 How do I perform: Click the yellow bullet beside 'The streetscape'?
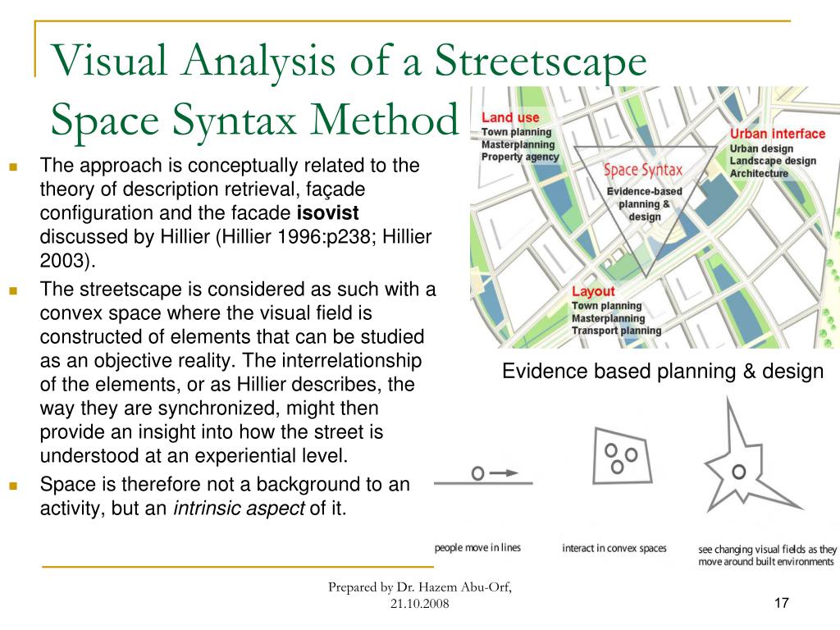[x=14, y=290]
